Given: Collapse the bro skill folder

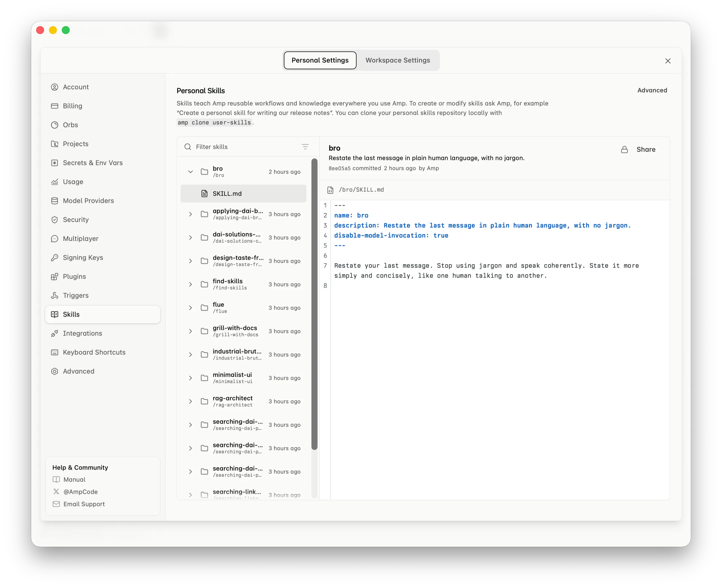Looking at the screenshot, I should coord(191,172).
